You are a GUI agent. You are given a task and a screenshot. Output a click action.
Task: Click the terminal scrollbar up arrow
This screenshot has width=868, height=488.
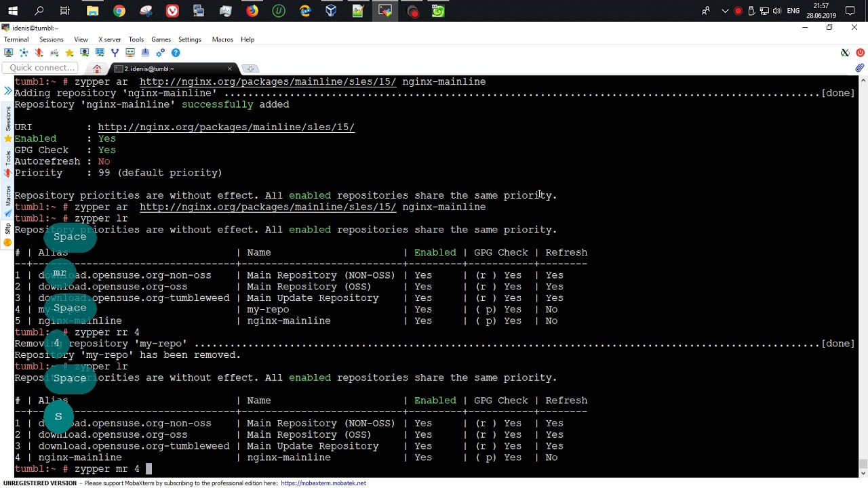863,80
